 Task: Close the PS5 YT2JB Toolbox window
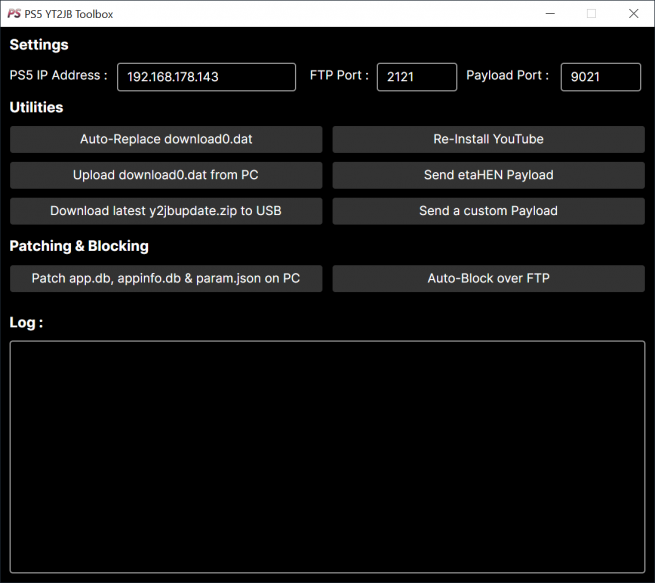[633, 14]
